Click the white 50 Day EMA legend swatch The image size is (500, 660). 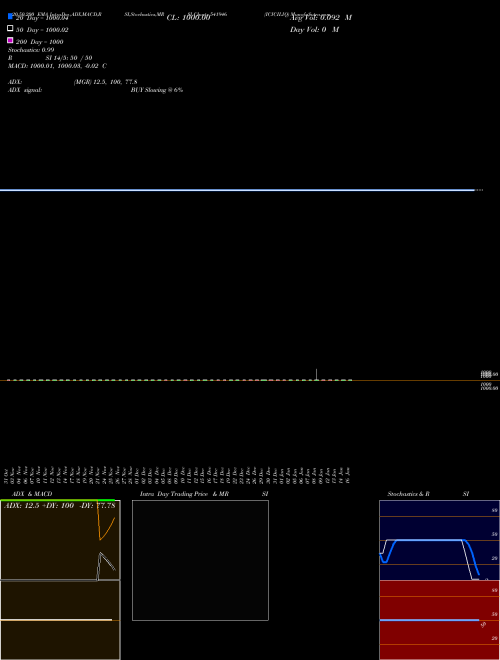[x=10, y=28]
